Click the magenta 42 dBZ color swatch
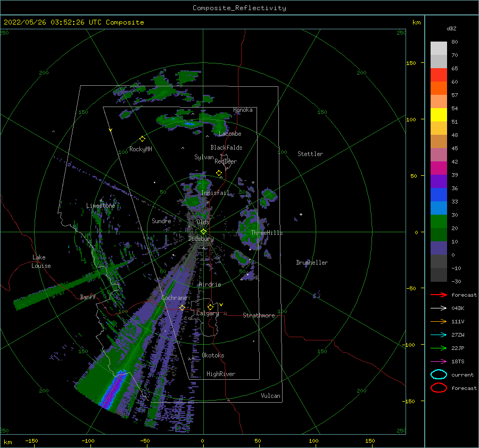This screenshot has height=448, width=479. 439,168
